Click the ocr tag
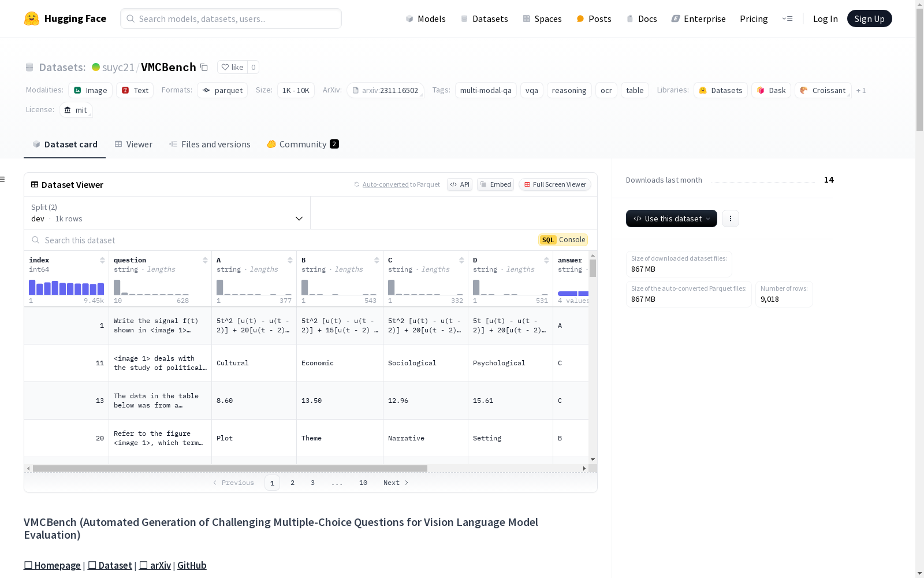The height and width of the screenshot is (578, 924). [606, 90]
